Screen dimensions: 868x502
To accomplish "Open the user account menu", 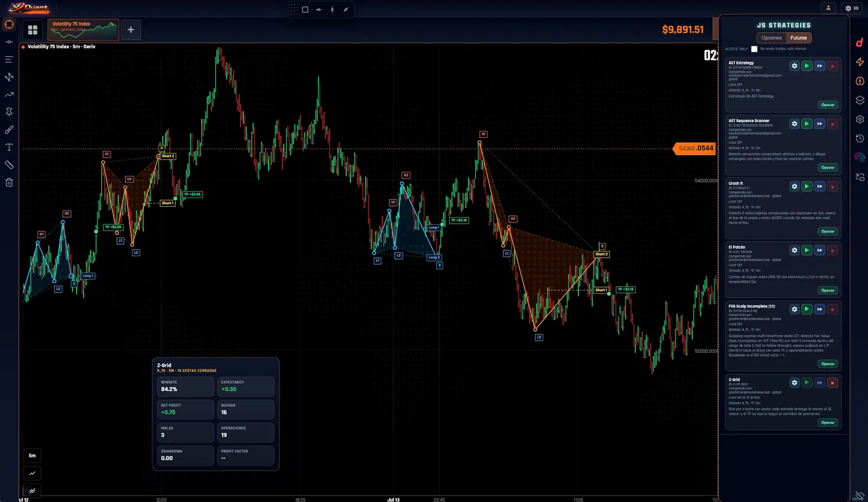I will coord(828,8).
